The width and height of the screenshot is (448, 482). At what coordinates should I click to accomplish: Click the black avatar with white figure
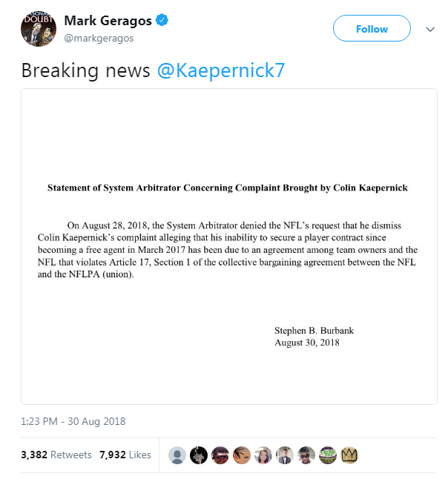199,455
